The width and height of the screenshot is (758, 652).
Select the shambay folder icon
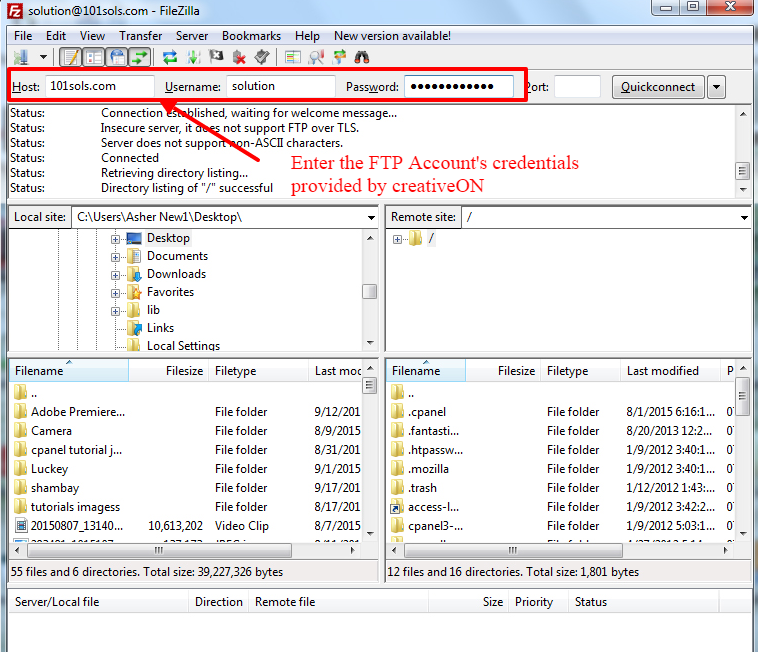coord(20,487)
